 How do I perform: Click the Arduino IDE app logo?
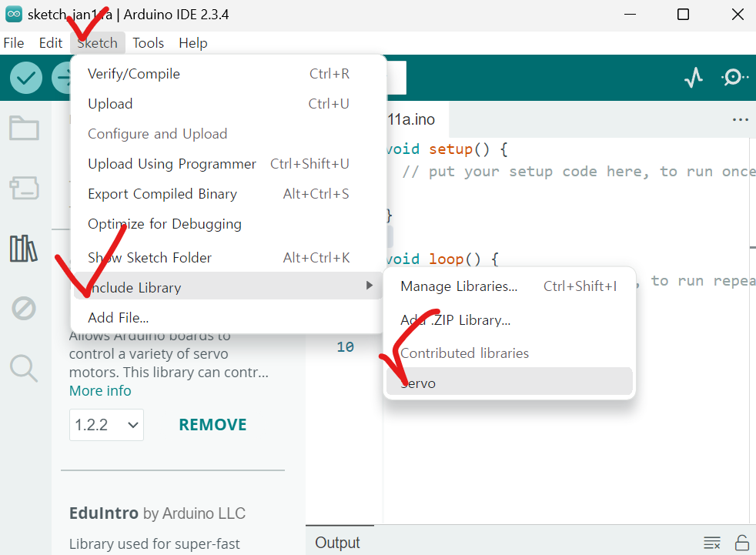coord(14,15)
